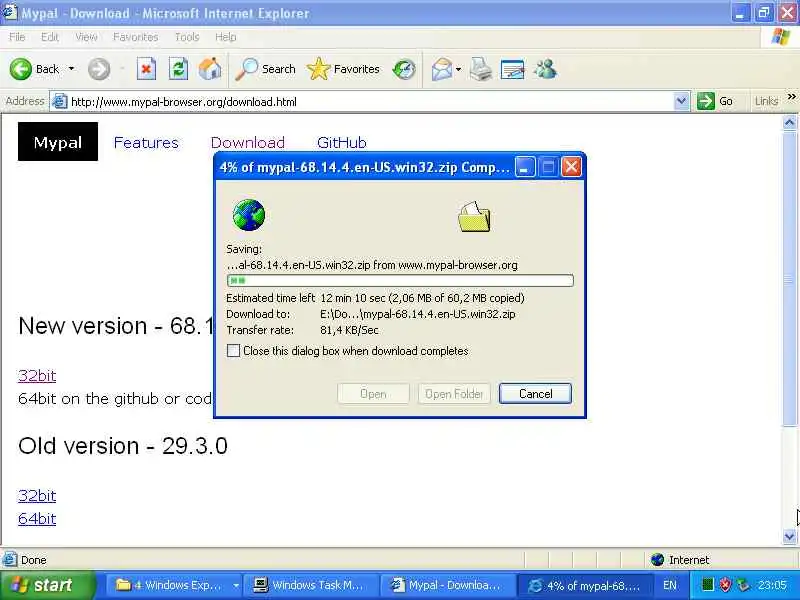Click the Stop page loading icon

pyautogui.click(x=146, y=69)
